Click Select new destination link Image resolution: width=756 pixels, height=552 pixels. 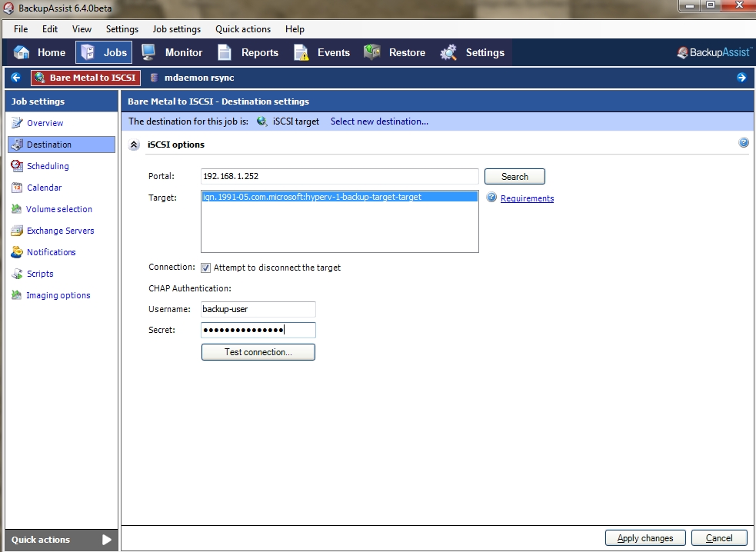pos(379,121)
